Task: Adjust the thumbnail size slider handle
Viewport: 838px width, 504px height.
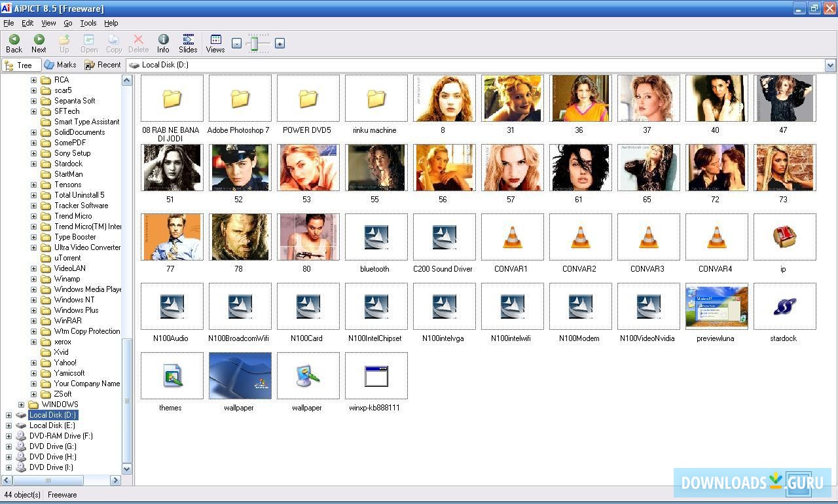Action: pyautogui.click(x=256, y=44)
